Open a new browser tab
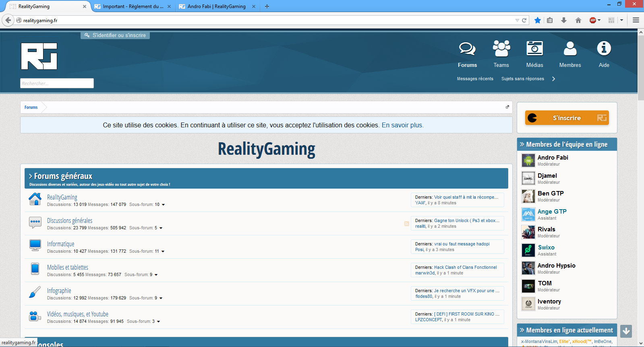 pyautogui.click(x=267, y=6)
